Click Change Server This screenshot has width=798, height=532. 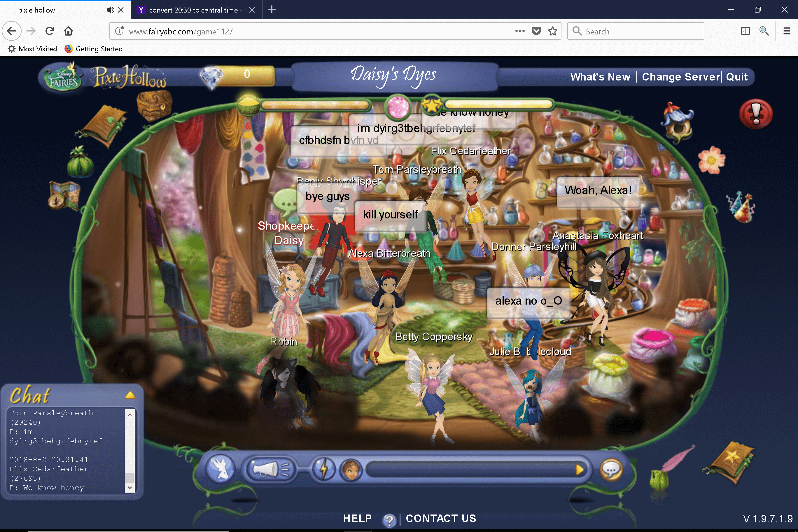coord(681,77)
